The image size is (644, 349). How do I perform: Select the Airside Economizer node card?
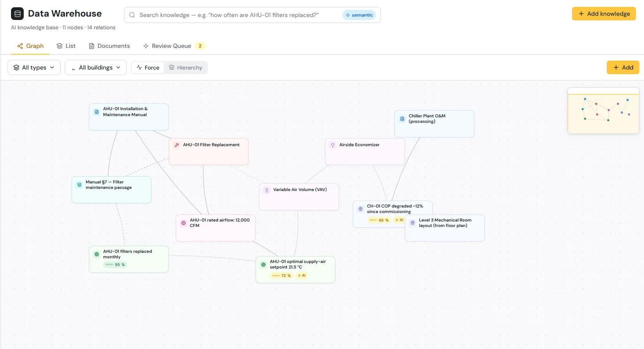point(365,152)
